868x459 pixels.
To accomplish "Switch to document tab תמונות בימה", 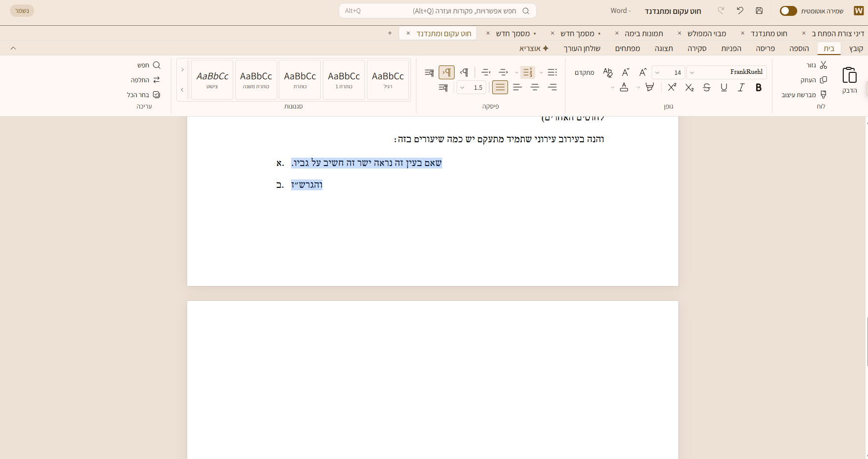I will pos(644,33).
